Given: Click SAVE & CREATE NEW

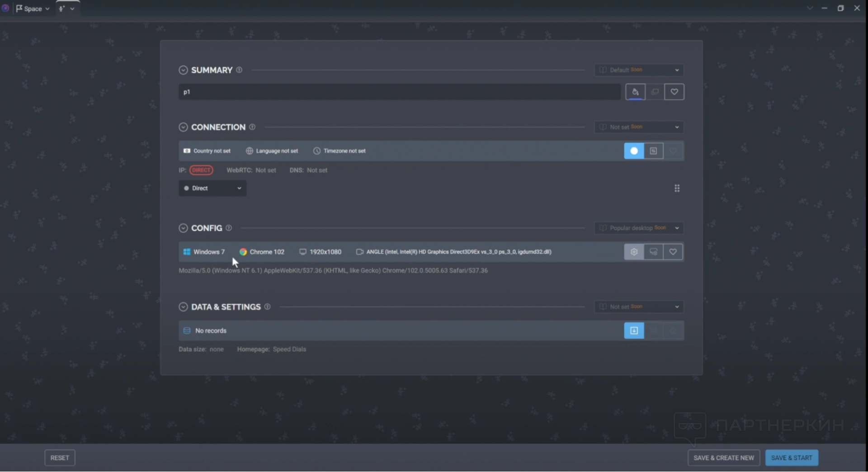Looking at the screenshot, I should (724, 458).
